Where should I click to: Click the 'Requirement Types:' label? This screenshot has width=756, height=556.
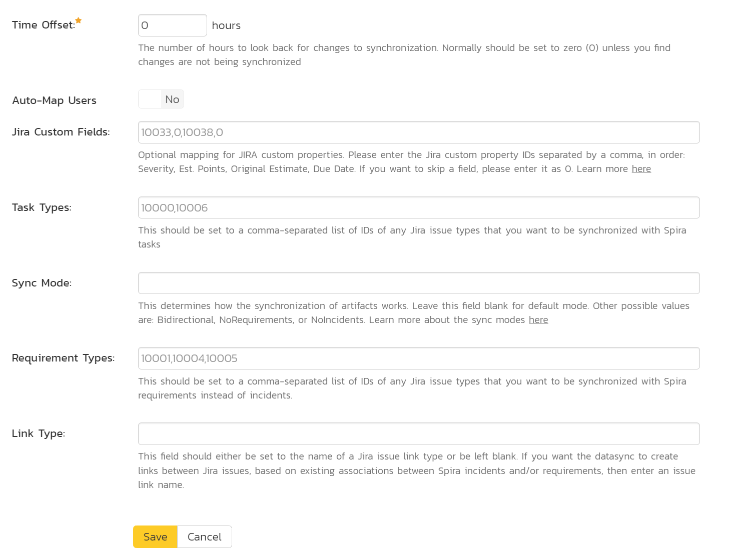(63, 358)
